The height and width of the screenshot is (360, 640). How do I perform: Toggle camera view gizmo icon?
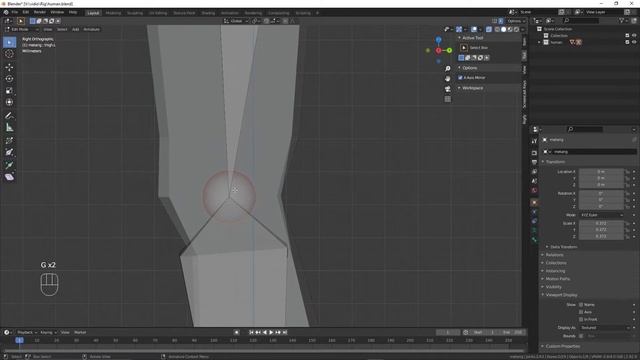pyautogui.click(x=448, y=89)
